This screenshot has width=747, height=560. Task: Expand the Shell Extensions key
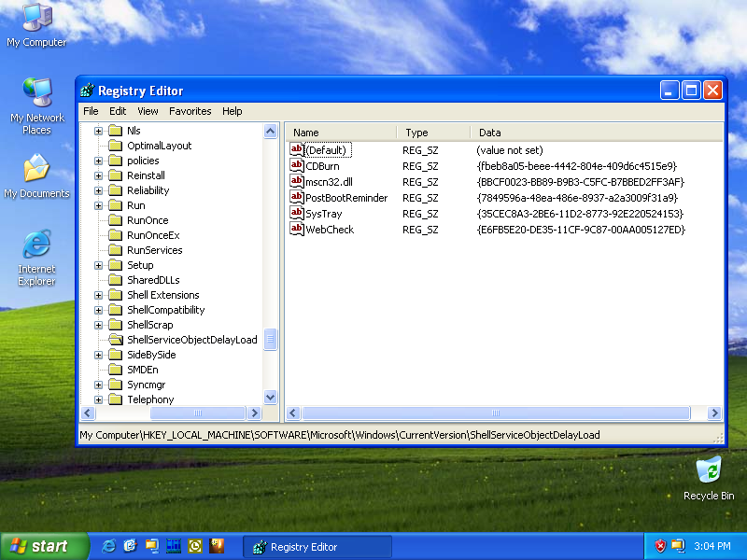tap(98, 295)
